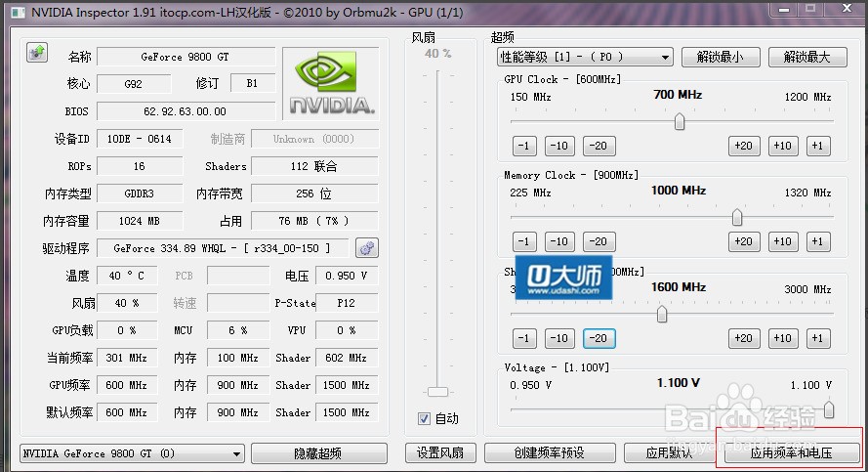Click the Shaders 112 联合 field
The width and height of the screenshot is (868, 472).
(x=314, y=166)
